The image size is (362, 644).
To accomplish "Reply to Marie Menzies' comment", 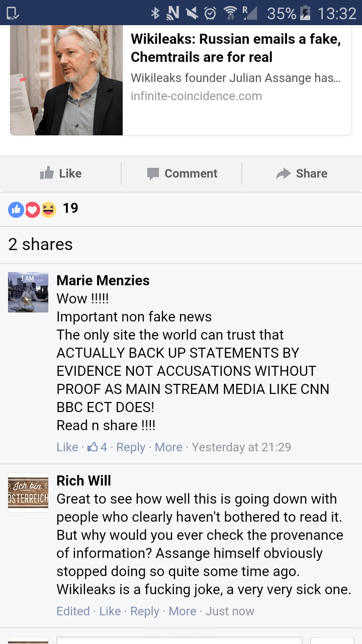I will pyautogui.click(x=131, y=447).
